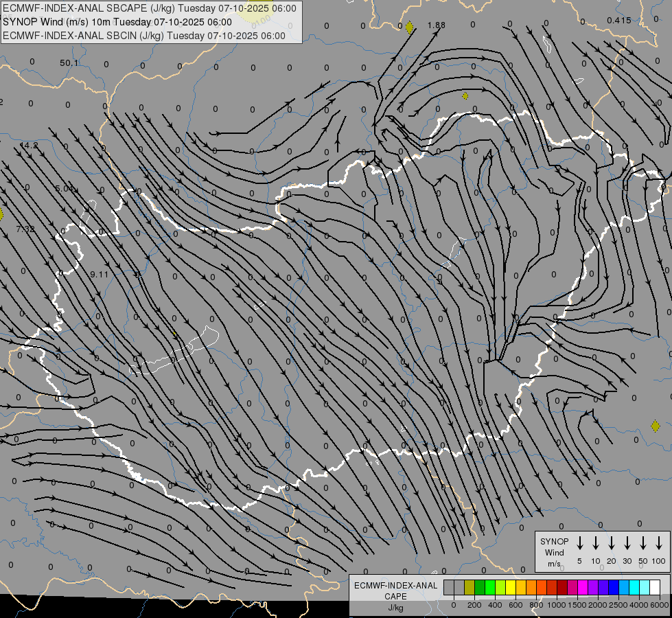
Task: Select the yellow diamond marker near lower-right map edge
Action: (x=656, y=426)
